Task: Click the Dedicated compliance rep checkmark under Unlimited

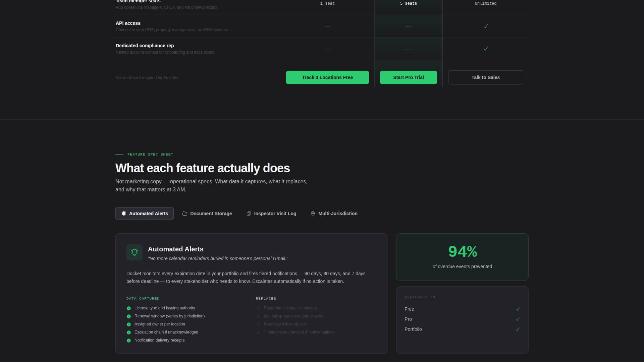Action: pos(485,49)
